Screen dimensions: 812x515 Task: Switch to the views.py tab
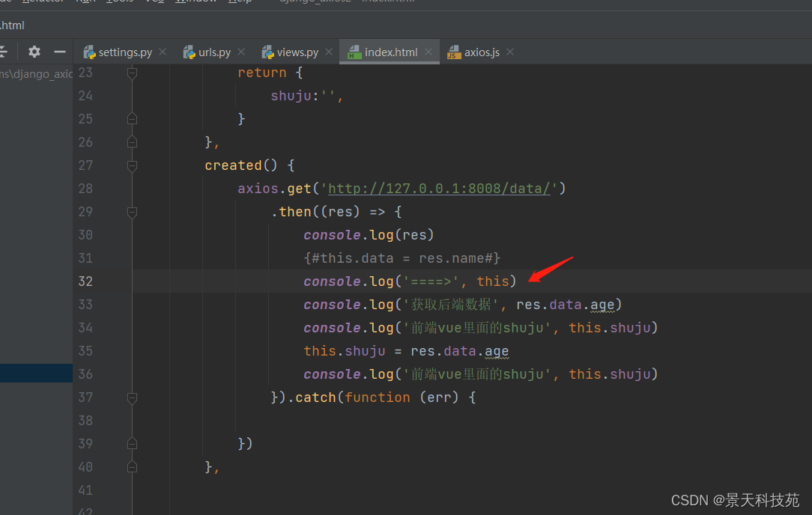[x=297, y=52]
